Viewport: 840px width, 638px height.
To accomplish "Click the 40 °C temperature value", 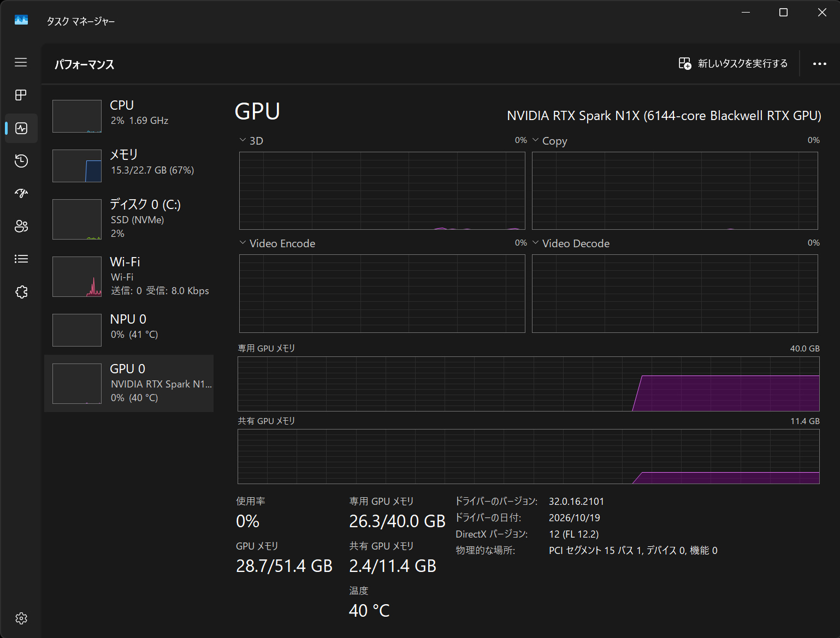I will pyautogui.click(x=369, y=611).
